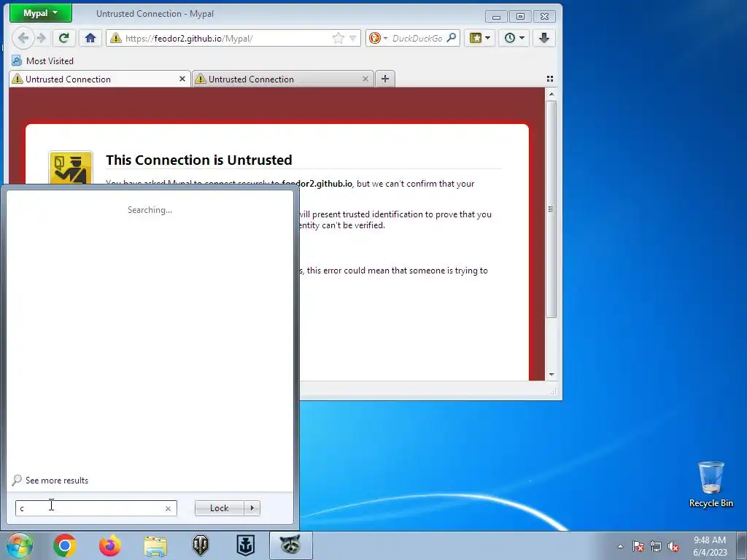Screen dimensions: 747x560
Task: Maximize the Mypal window
Action: pos(520,17)
